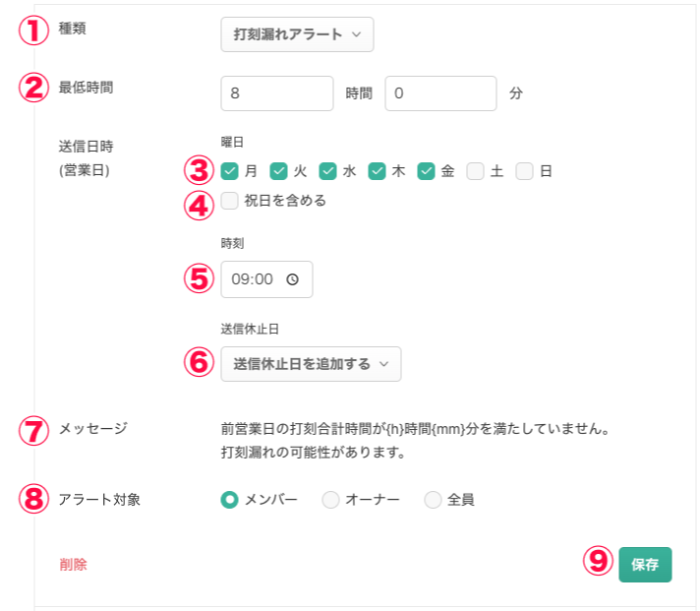Select the 全員 radio button

point(434,500)
